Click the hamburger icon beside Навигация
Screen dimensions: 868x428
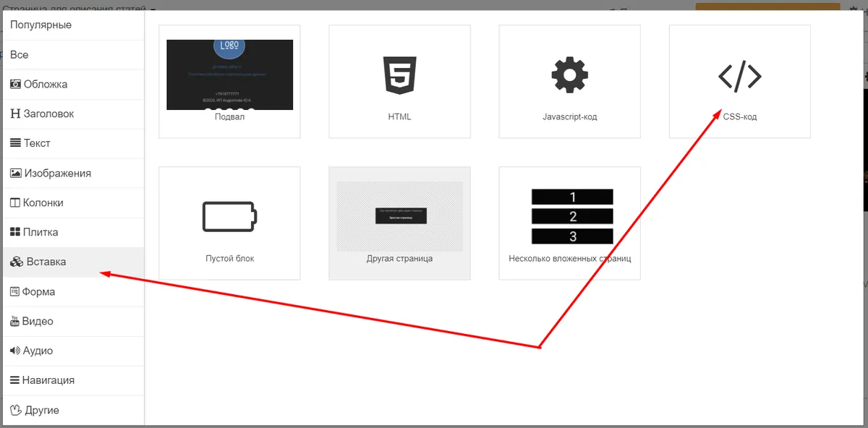tap(14, 380)
